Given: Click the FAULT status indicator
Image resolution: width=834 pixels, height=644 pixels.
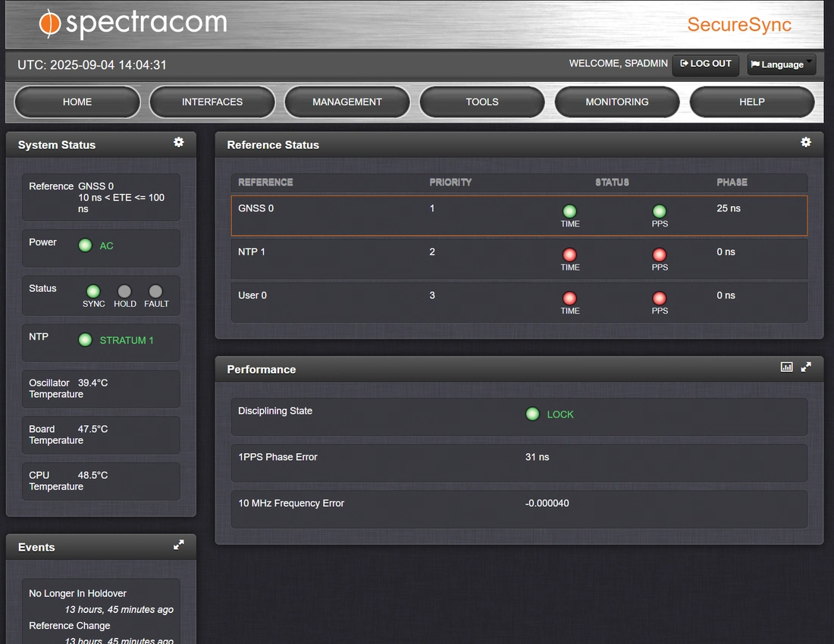Looking at the screenshot, I should pos(155,291).
